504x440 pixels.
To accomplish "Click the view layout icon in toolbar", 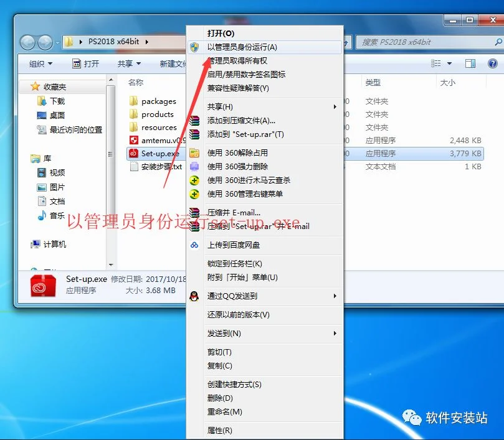I will pos(435,63).
